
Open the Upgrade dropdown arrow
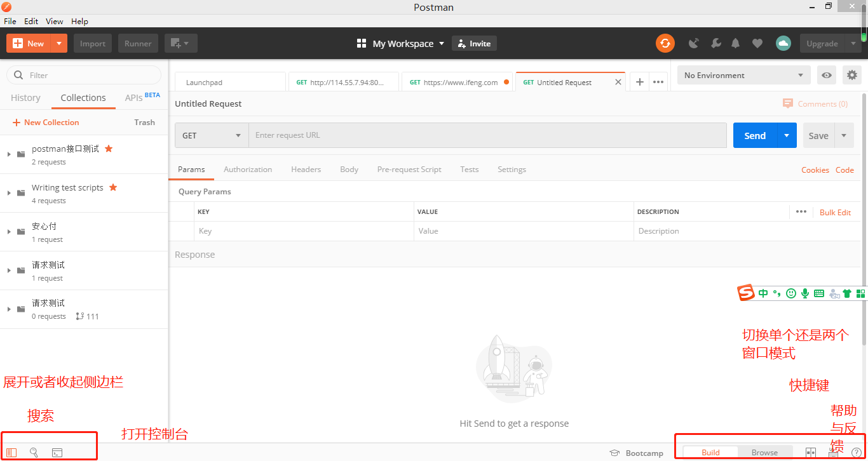853,43
